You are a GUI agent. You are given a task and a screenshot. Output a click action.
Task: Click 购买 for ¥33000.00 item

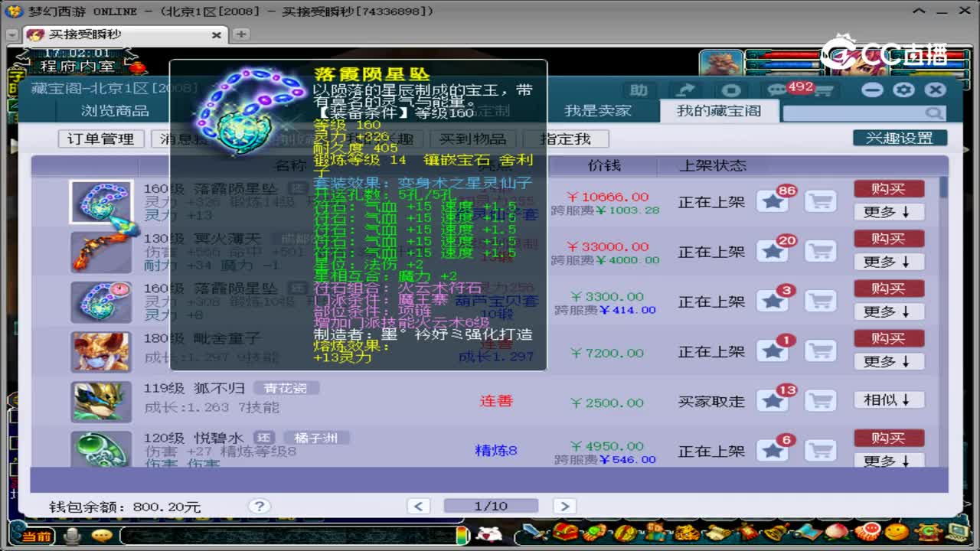coord(889,239)
